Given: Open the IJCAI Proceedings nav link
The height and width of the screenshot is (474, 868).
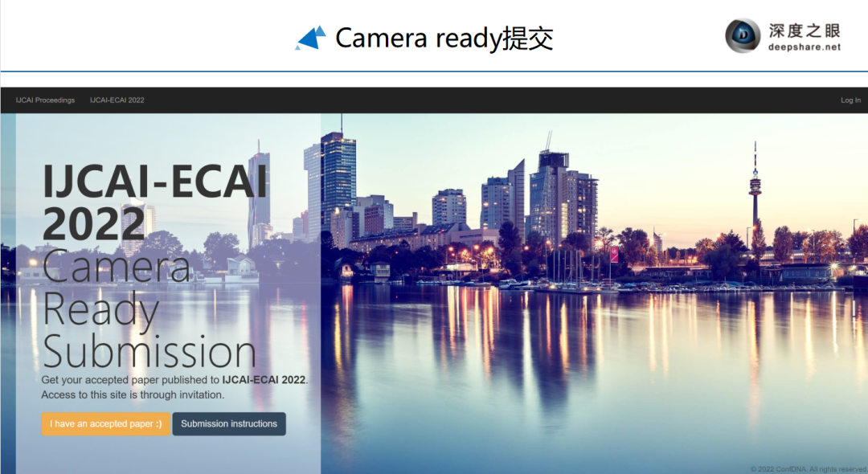Looking at the screenshot, I should (45, 100).
